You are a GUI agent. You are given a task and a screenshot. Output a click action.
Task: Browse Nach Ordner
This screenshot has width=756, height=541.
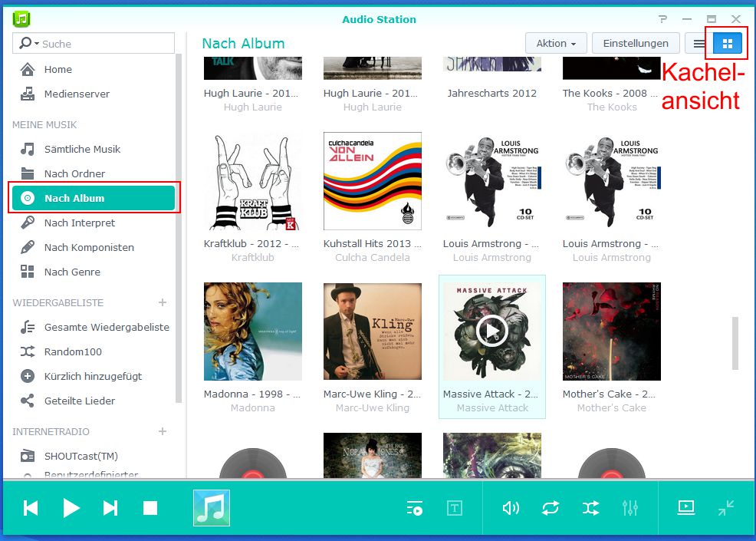(x=94, y=173)
